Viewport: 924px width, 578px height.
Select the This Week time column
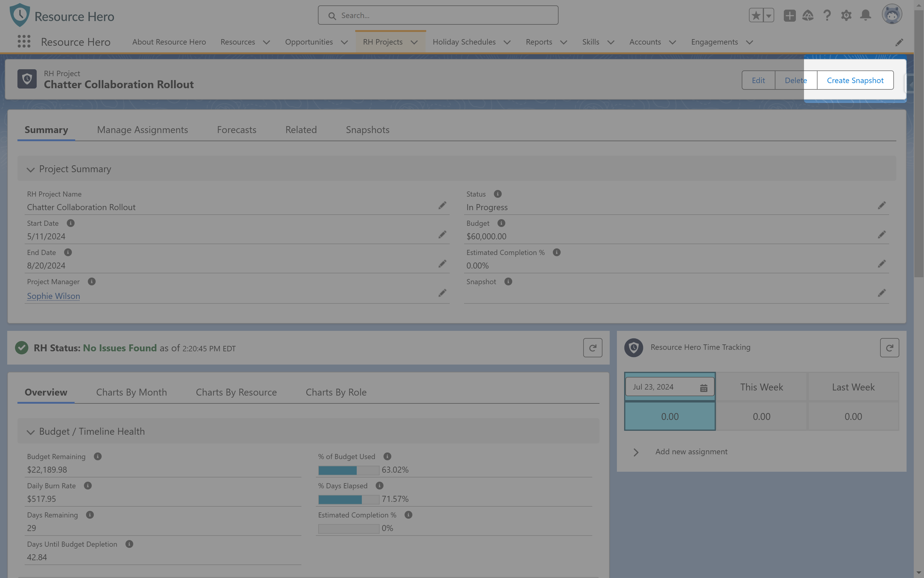(761, 387)
